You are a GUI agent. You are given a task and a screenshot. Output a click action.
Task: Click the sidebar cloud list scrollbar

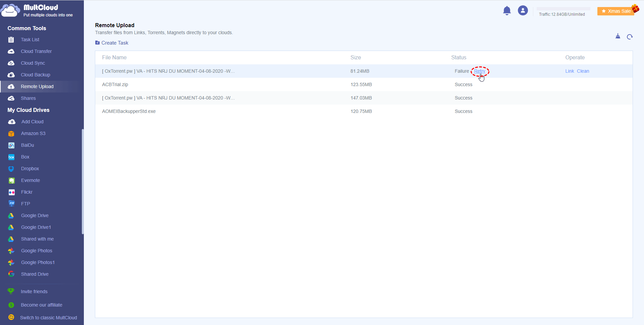coord(83,182)
